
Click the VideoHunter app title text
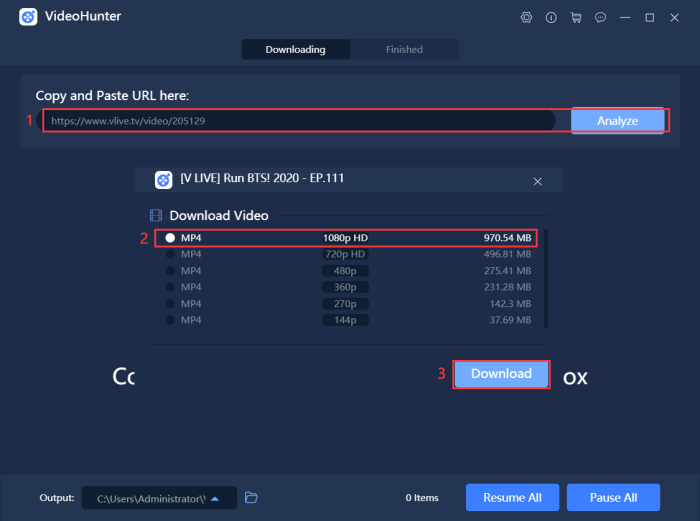pos(83,17)
